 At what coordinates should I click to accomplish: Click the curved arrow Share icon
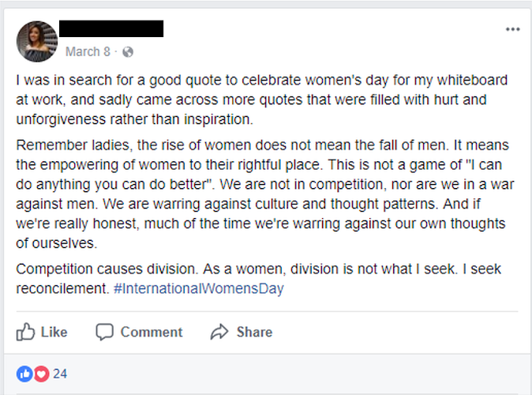point(219,332)
